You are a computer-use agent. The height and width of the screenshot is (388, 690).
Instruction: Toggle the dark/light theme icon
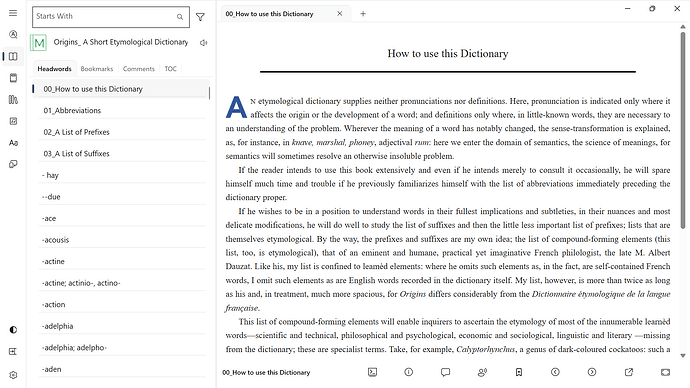[13, 329]
